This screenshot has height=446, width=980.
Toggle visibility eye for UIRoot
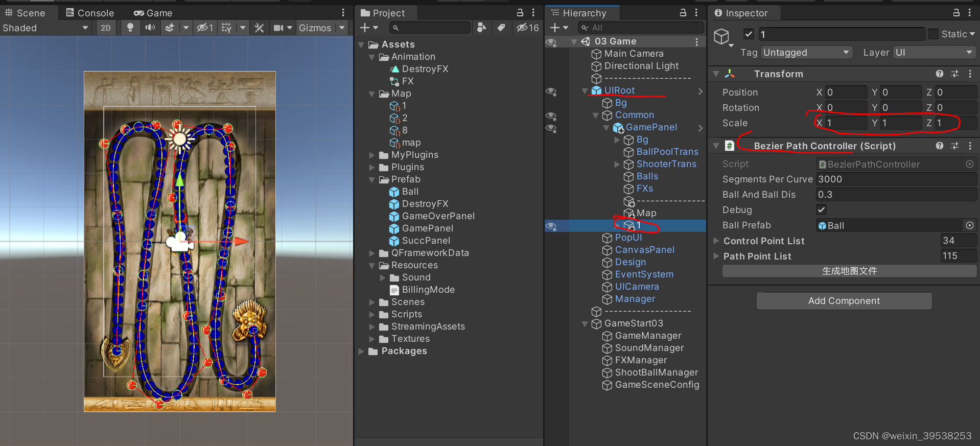tap(551, 91)
